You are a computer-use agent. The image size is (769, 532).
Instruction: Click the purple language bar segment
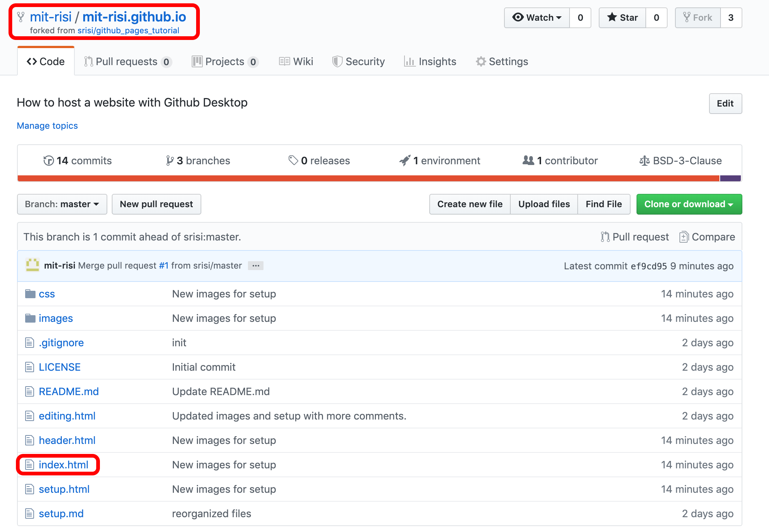click(x=731, y=178)
